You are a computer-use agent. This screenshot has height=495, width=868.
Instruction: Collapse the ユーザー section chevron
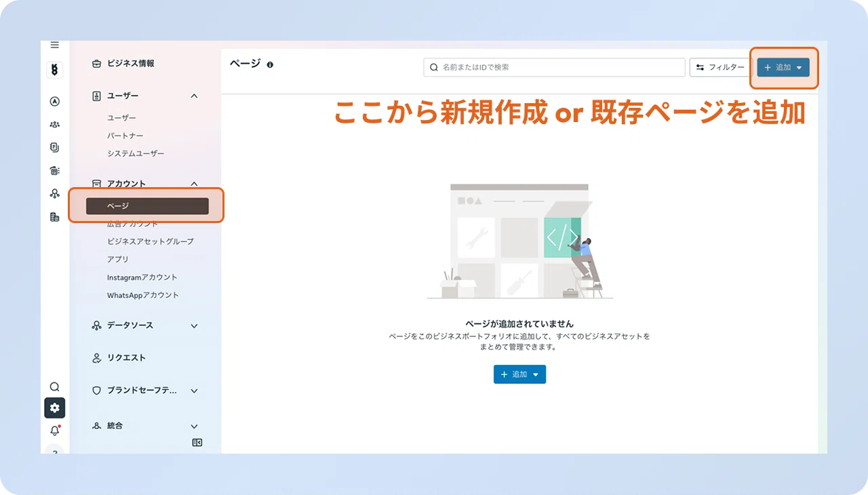pos(194,96)
